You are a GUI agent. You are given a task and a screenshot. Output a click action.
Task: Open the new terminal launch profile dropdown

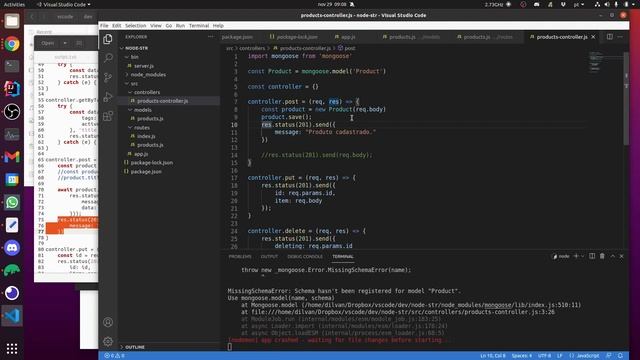582,256
